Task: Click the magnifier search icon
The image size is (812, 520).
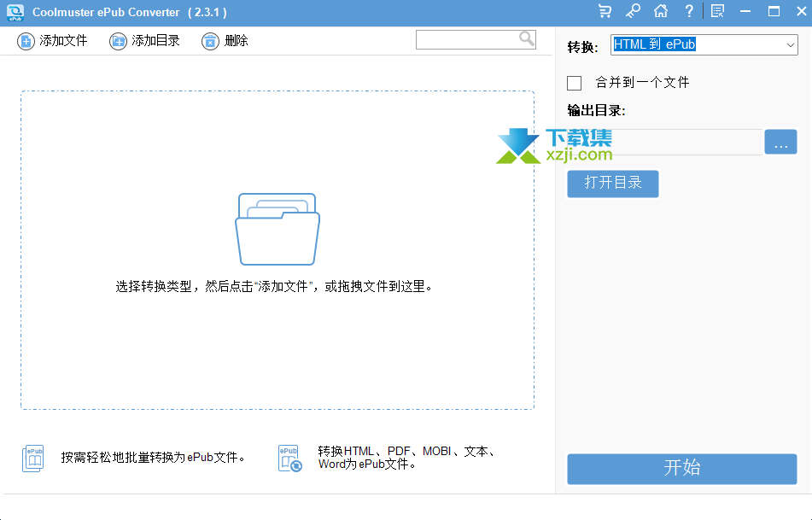Action: pos(526,38)
